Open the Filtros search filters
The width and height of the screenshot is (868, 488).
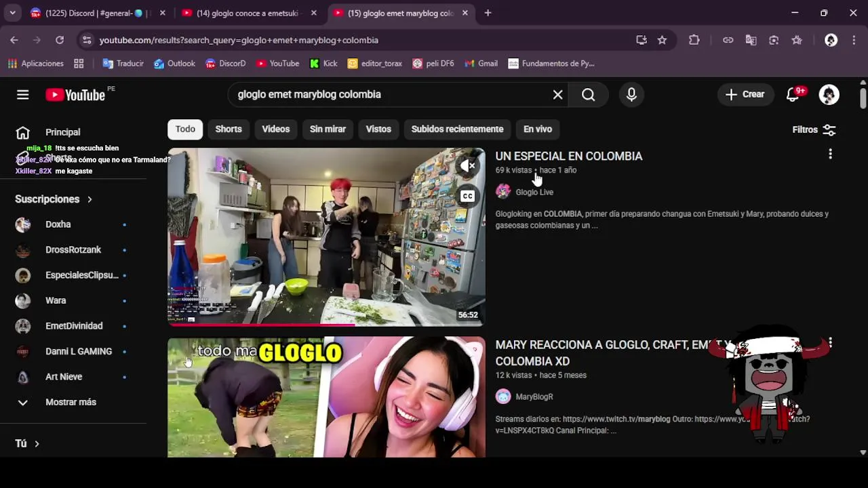tap(814, 129)
